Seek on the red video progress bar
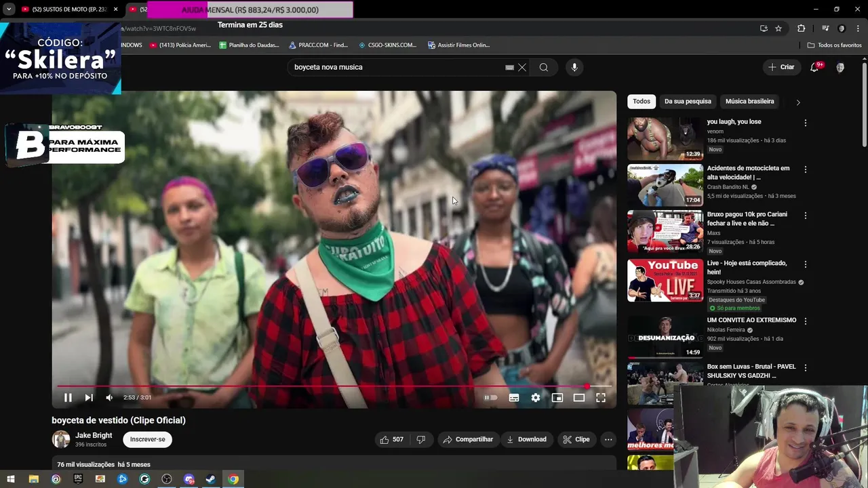Screen dimensions: 868x488 (334, 386)
